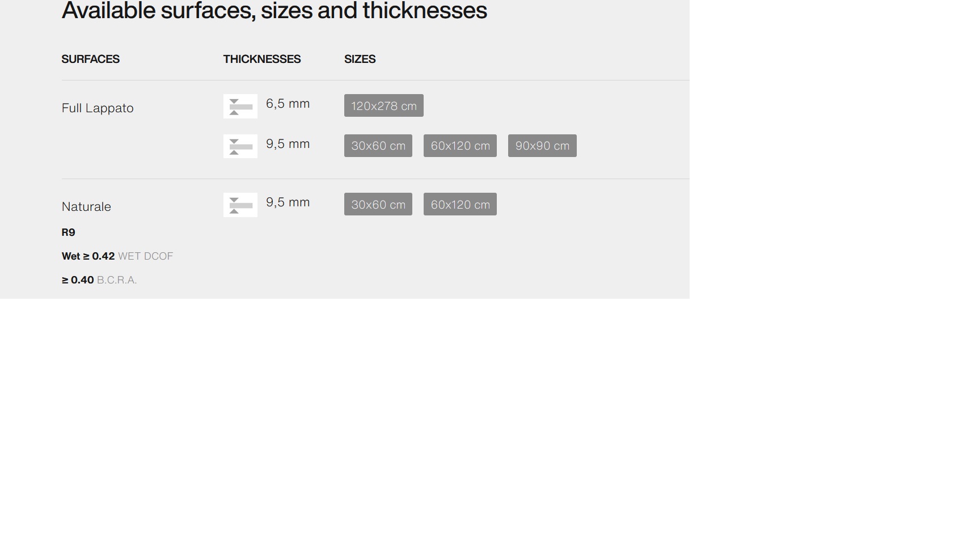Select the 120x278 cm size tag
The image size is (980, 551).
tap(384, 105)
